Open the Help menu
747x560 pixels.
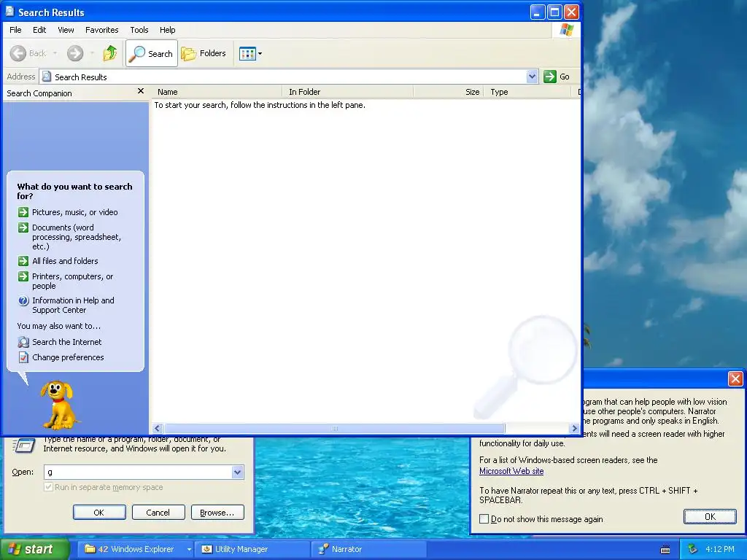coord(167,29)
